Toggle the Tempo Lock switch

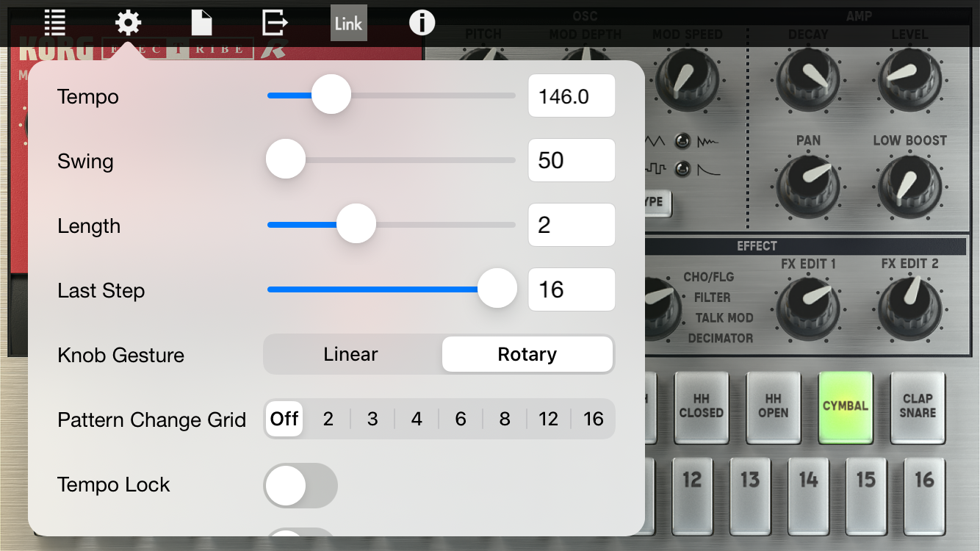(x=300, y=486)
